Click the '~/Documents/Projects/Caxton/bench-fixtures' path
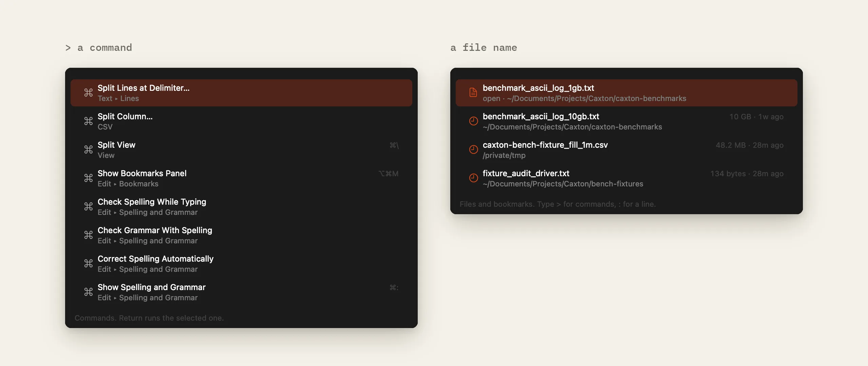The image size is (868, 366). pos(563,184)
